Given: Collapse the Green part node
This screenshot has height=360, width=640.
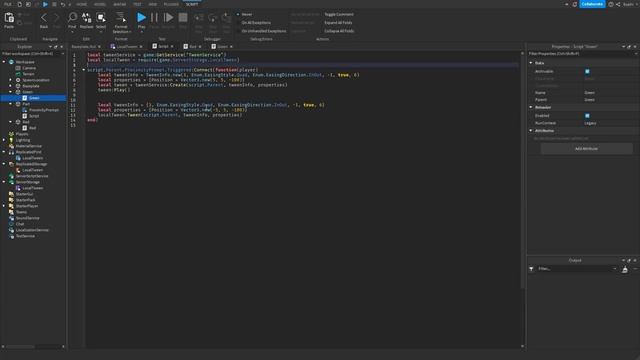Looking at the screenshot, I should coord(11,92).
